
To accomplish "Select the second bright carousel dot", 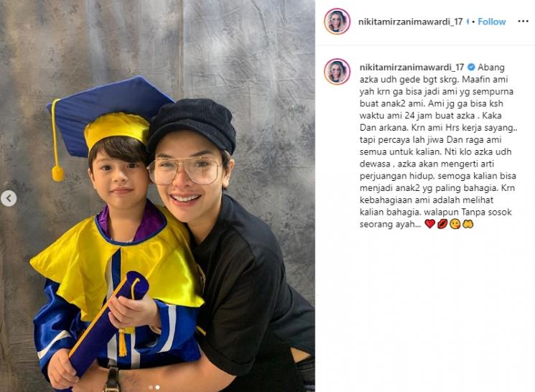I will (157, 387).
